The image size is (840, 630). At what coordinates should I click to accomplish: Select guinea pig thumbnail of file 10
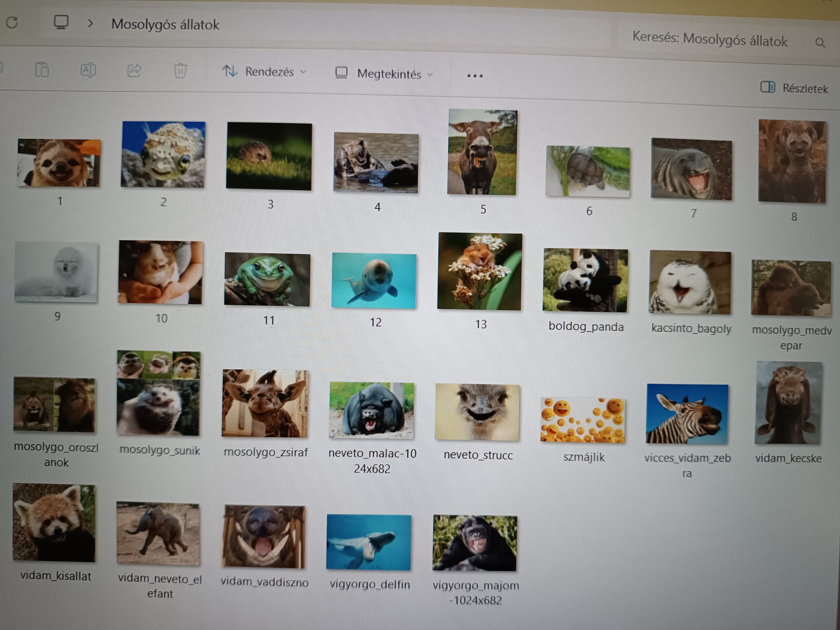coord(160,272)
